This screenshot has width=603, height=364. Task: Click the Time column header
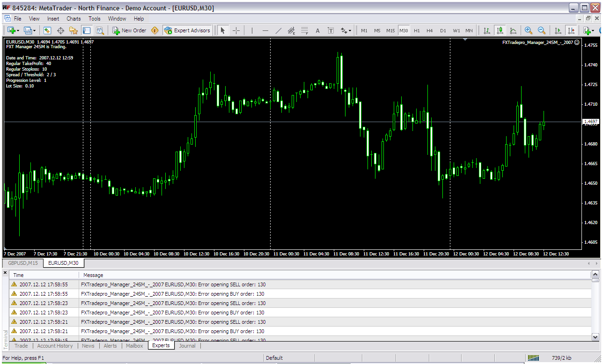pos(44,275)
